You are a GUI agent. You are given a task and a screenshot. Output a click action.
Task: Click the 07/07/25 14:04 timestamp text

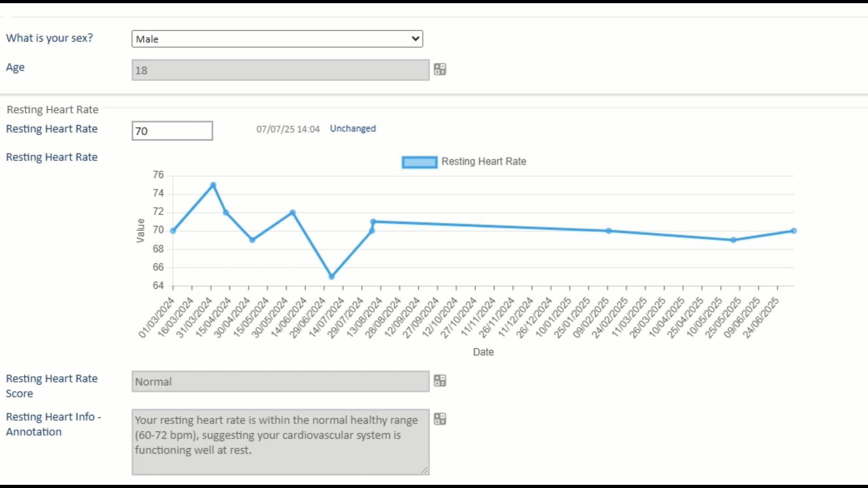288,129
